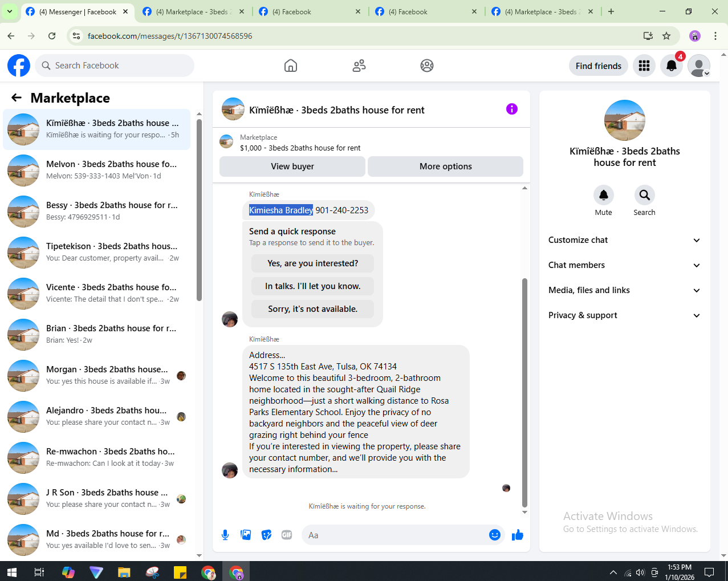The height and width of the screenshot is (581, 728).
Task: Send a voice clip microphone icon
Action: 225,535
